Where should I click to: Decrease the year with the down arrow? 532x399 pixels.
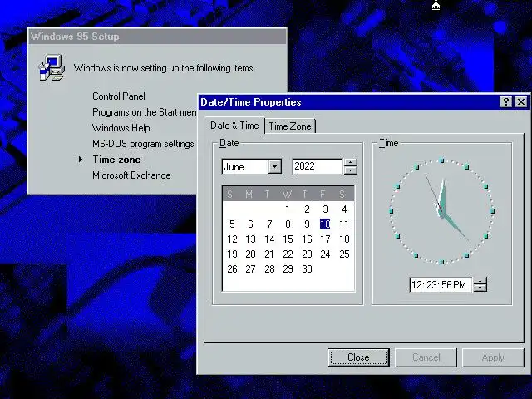(351, 170)
